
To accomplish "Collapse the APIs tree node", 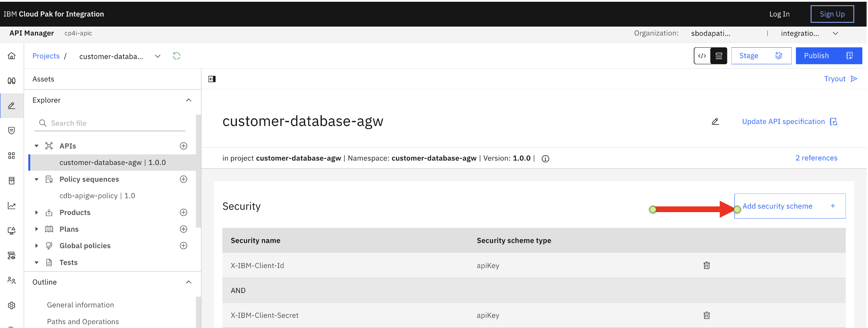I will pyautogui.click(x=37, y=146).
